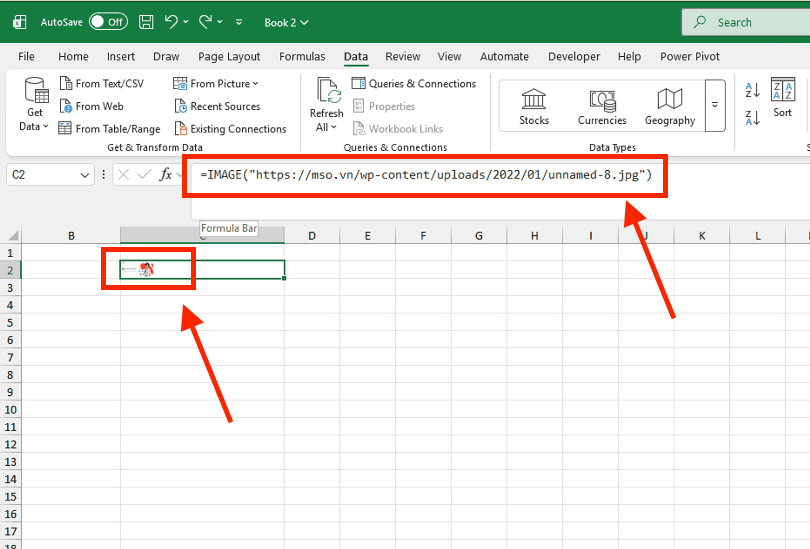Click the image thumbnail in cell C2
This screenshot has width=810, height=549.
coord(138,269)
